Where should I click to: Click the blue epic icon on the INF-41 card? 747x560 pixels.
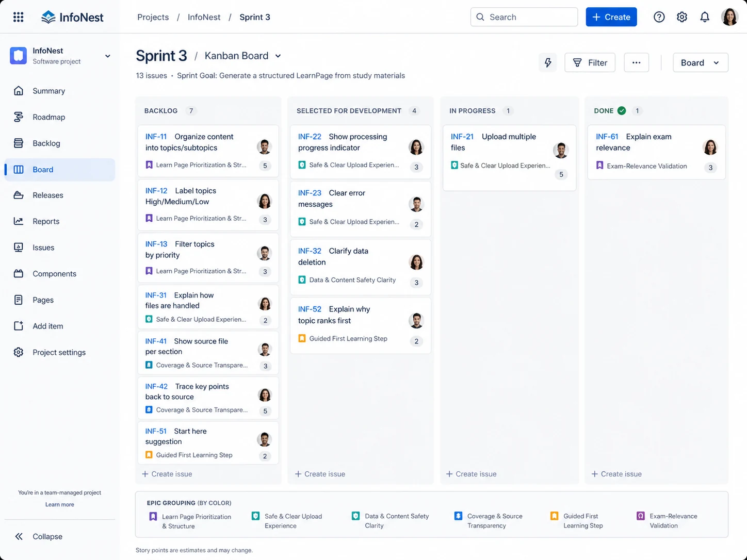(x=149, y=365)
